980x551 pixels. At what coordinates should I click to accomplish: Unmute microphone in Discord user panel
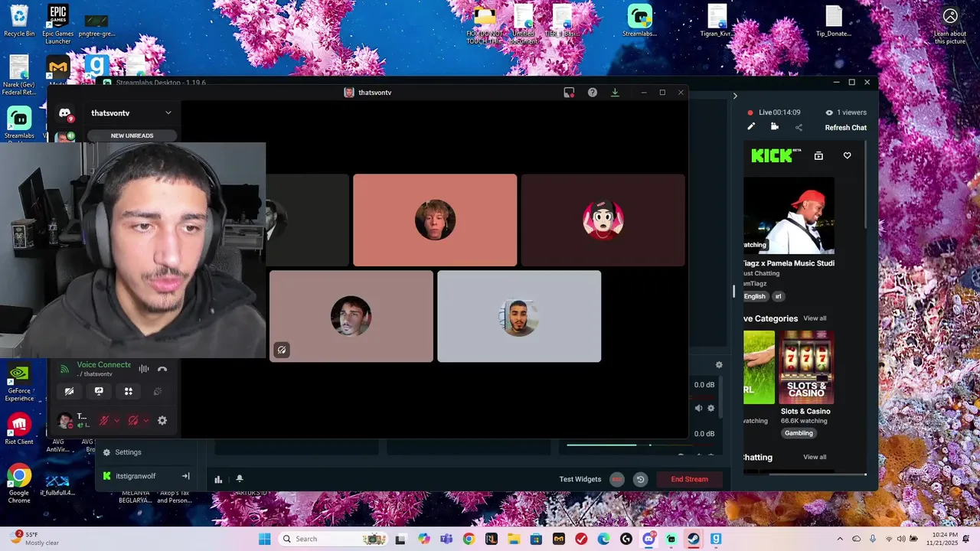[104, 420]
